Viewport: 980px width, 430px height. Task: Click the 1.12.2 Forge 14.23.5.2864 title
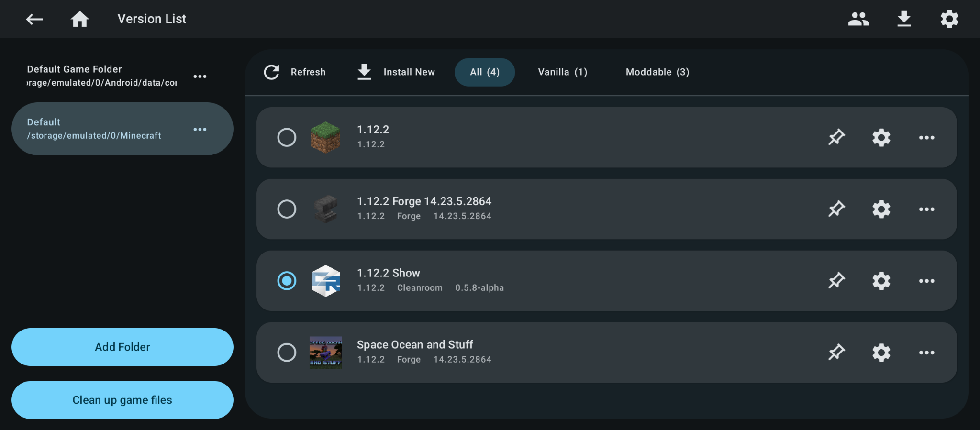coord(424,201)
